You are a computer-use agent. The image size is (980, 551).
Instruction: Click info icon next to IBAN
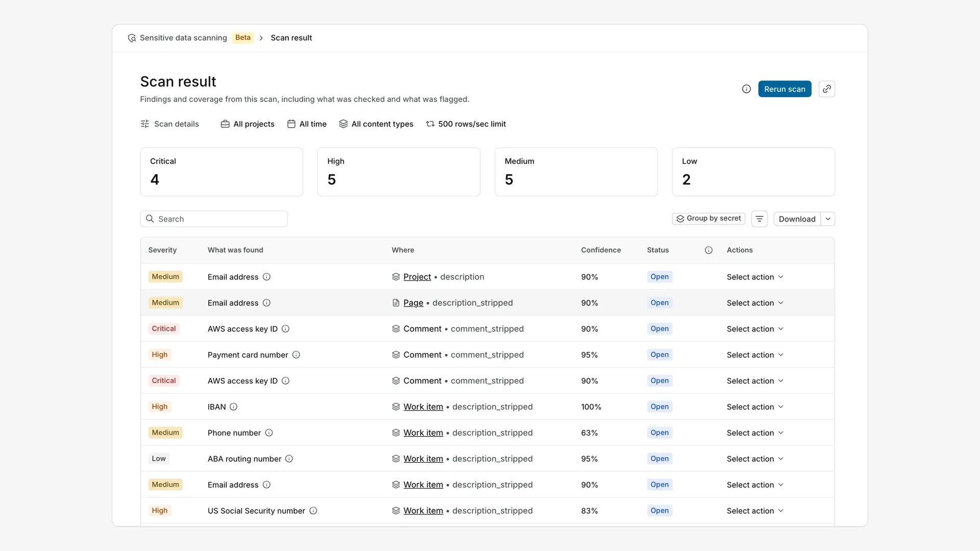(233, 407)
